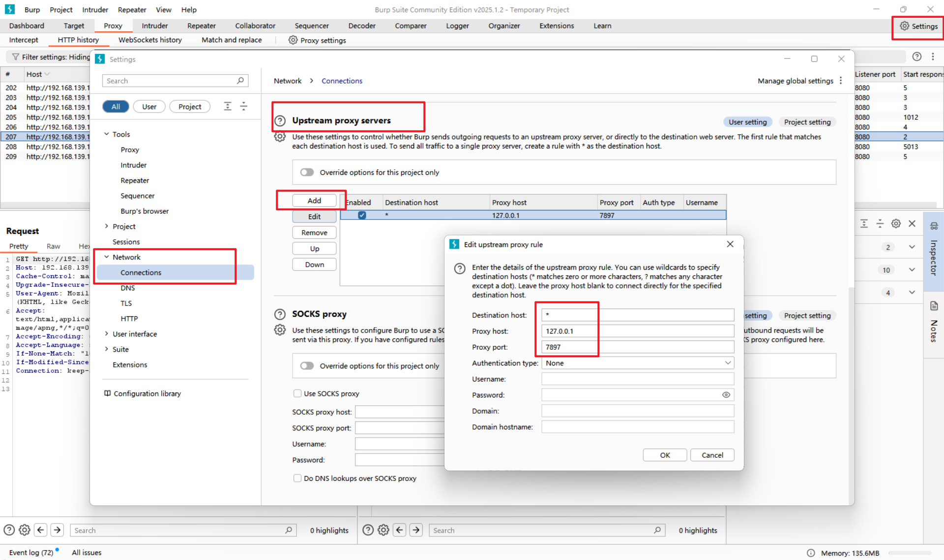Open Intercept sub-tab
Image resolution: width=944 pixels, height=560 pixels.
click(24, 40)
